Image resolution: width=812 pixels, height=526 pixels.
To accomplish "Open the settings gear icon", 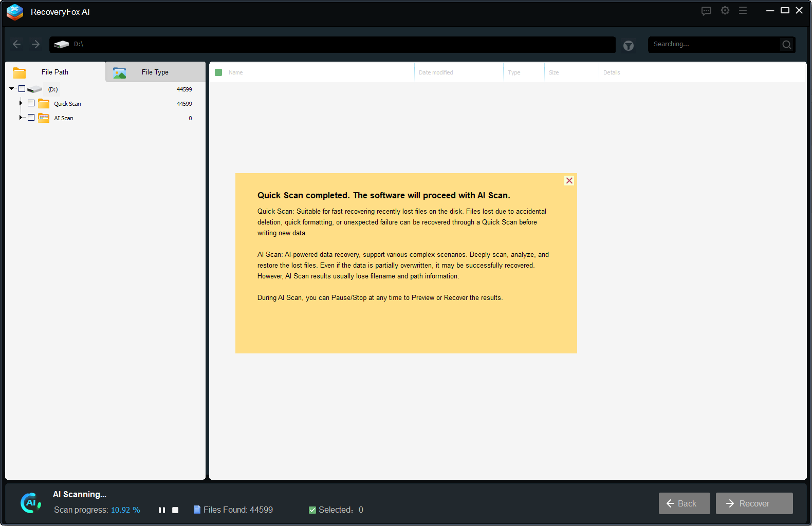I will click(725, 10).
